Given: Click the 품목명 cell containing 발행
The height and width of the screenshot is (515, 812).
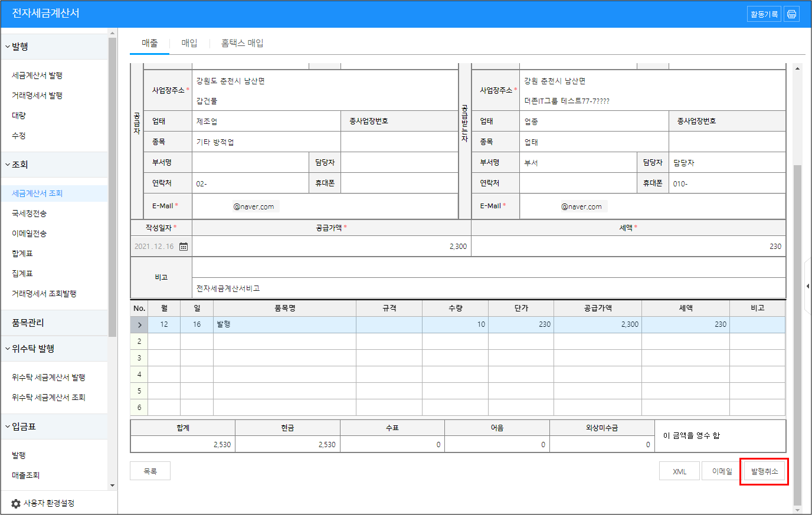Looking at the screenshot, I should pyautogui.click(x=284, y=324).
